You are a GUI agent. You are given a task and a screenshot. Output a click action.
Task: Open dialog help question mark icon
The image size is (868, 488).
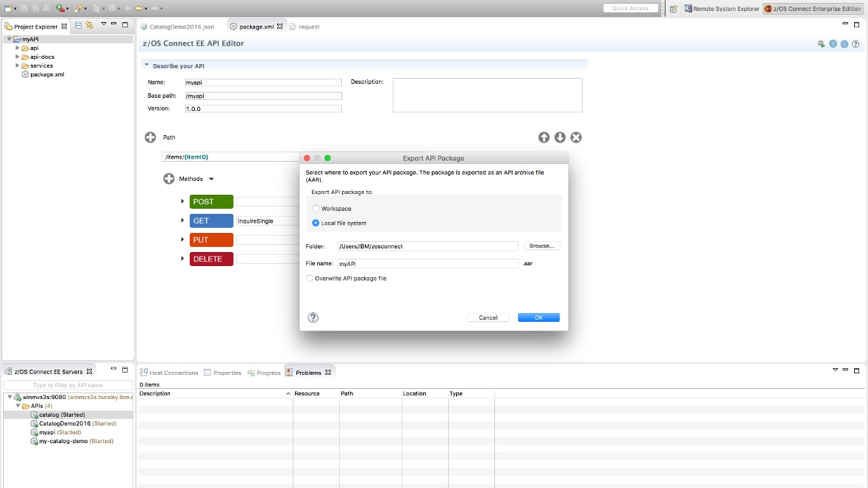313,317
